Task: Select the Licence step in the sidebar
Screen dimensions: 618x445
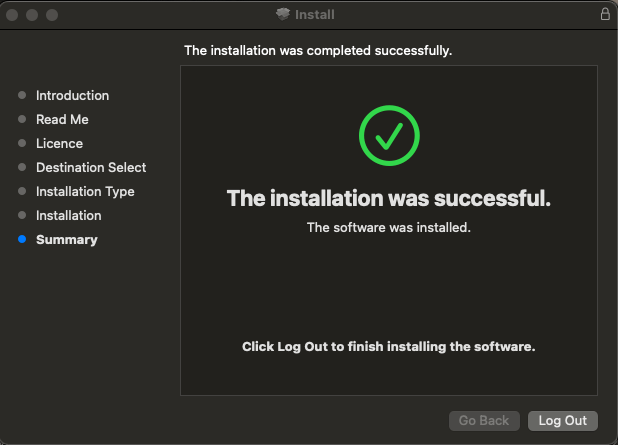Action: [x=59, y=144]
